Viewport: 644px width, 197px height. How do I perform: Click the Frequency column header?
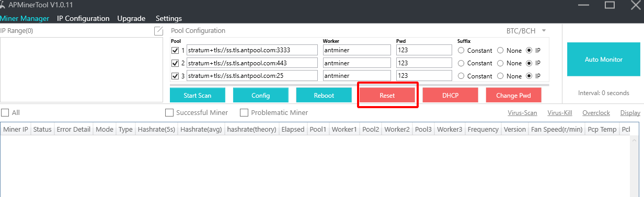[484, 129]
